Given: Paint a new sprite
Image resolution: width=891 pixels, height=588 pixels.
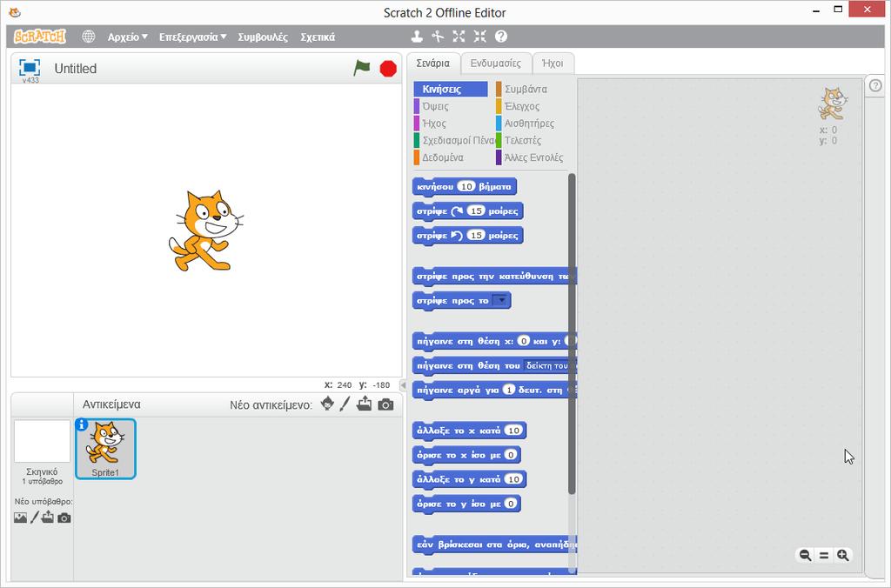Looking at the screenshot, I should [345, 404].
